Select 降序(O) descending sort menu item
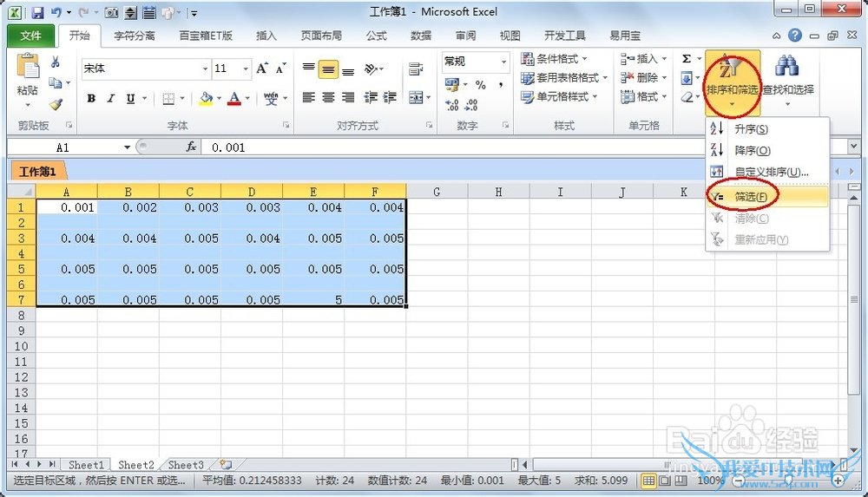 click(x=768, y=151)
